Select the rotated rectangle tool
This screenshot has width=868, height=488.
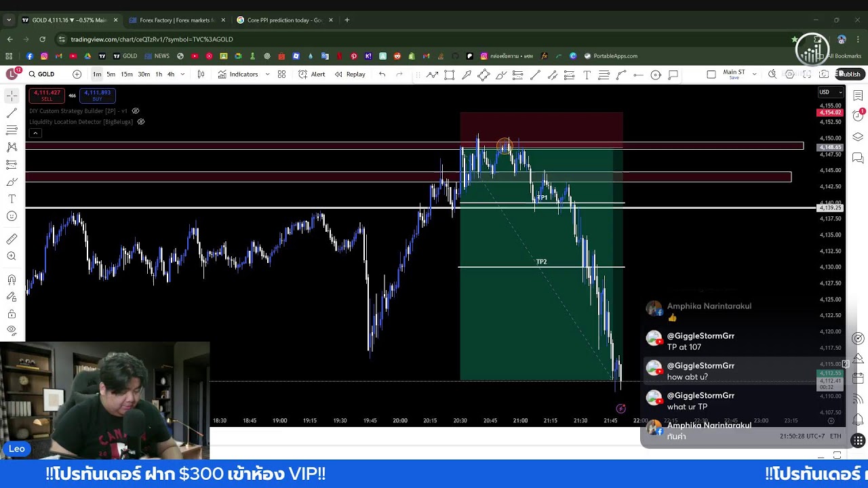(484, 75)
